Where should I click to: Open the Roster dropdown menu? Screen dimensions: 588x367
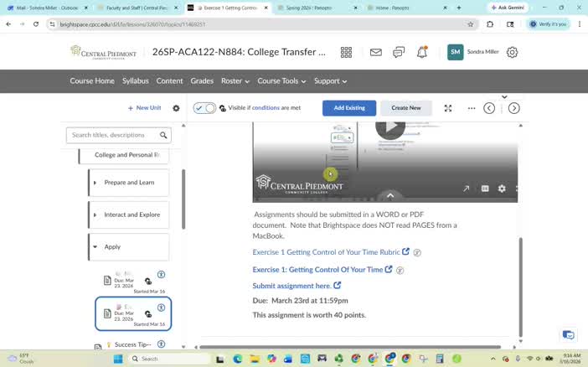point(235,81)
